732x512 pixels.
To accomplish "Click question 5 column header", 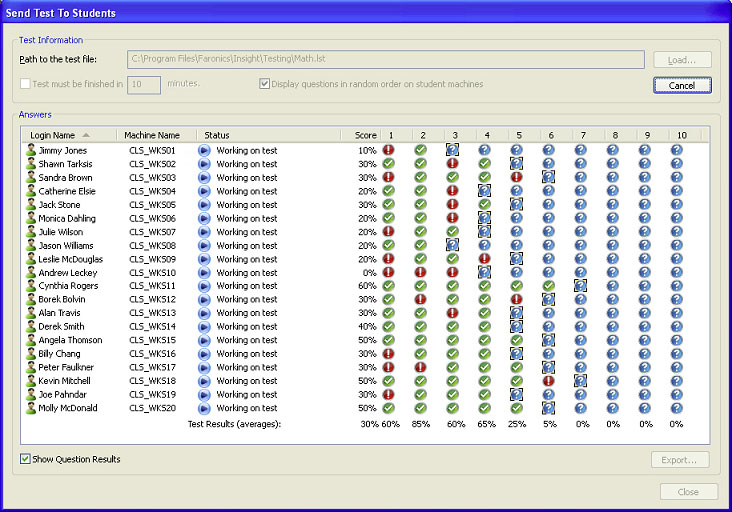I will click(524, 135).
